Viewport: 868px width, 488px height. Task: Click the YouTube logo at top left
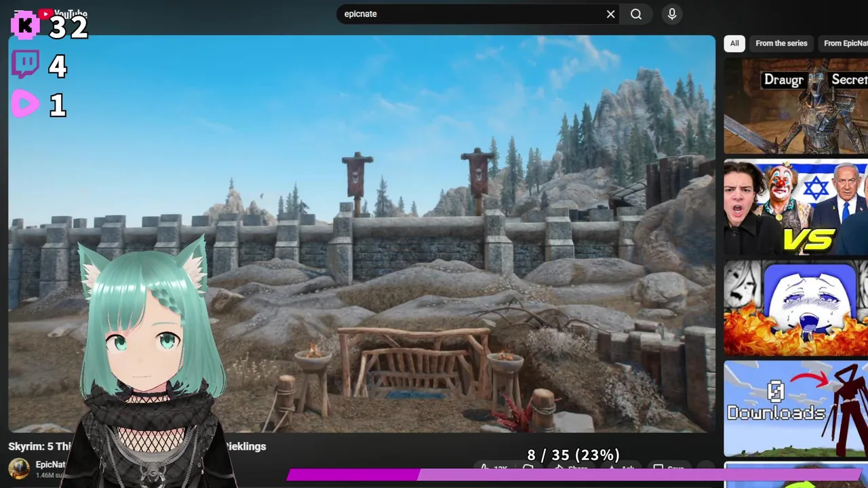click(x=63, y=14)
